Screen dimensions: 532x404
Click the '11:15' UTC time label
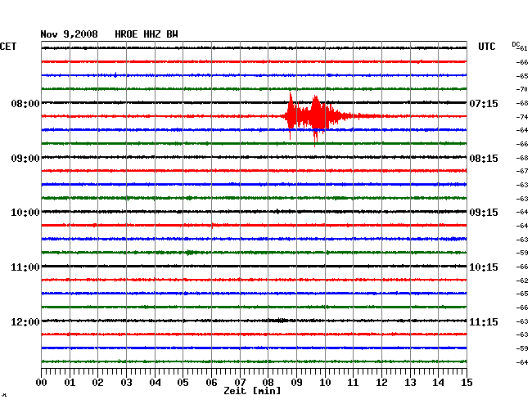click(x=484, y=321)
